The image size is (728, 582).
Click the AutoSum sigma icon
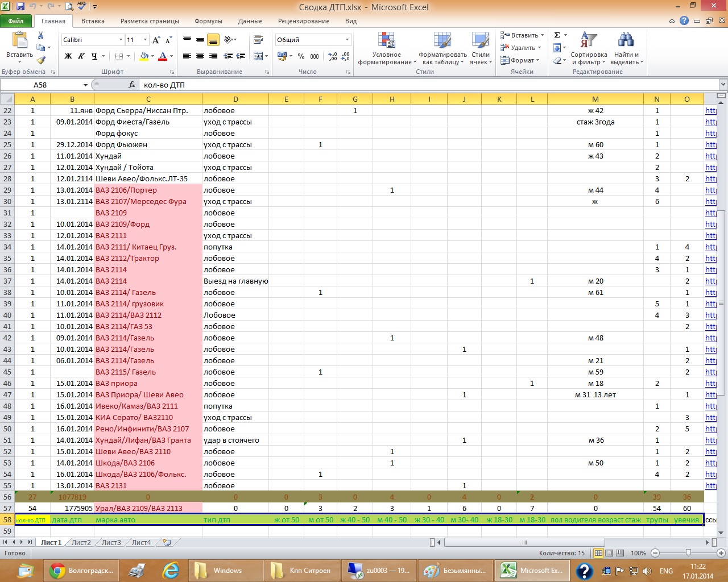(x=557, y=35)
